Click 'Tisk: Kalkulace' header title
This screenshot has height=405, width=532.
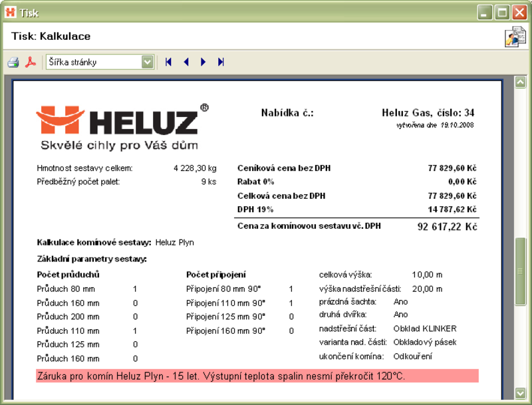[x=51, y=37]
